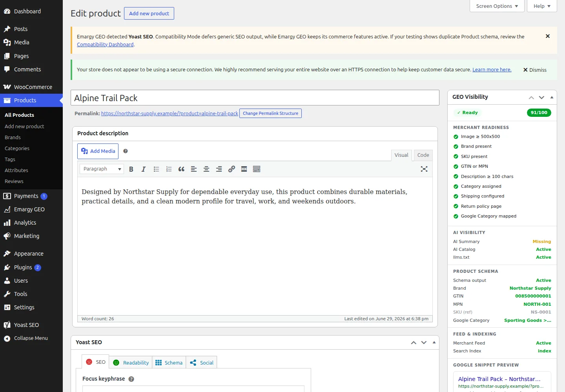Open Yoast Schema tab
Image resolution: width=565 pixels, height=392 pixels.
click(169, 363)
